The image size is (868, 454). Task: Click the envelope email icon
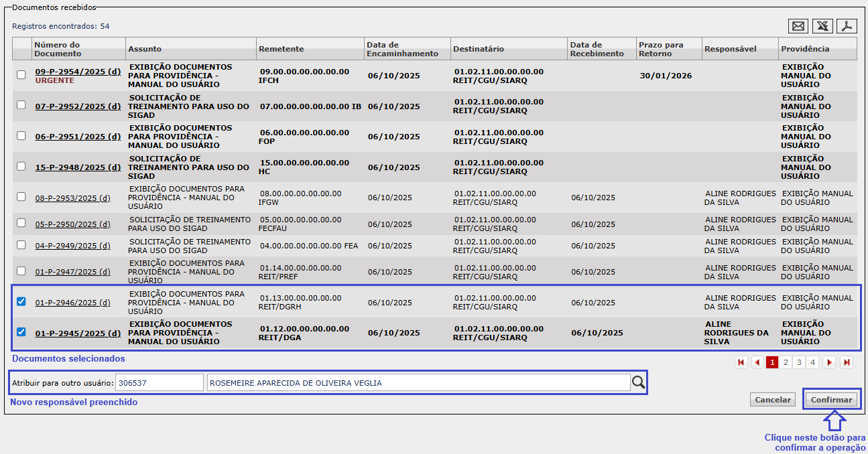[x=798, y=26]
